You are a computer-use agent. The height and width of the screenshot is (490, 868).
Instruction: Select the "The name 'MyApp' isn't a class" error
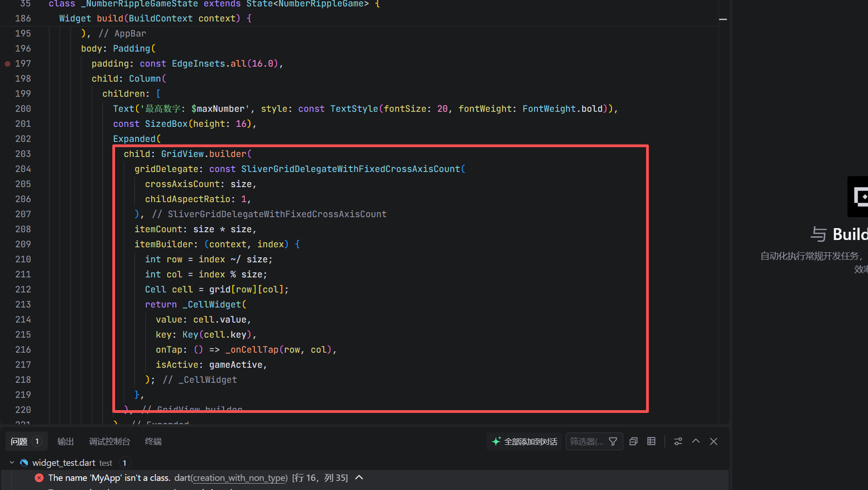pyautogui.click(x=109, y=478)
